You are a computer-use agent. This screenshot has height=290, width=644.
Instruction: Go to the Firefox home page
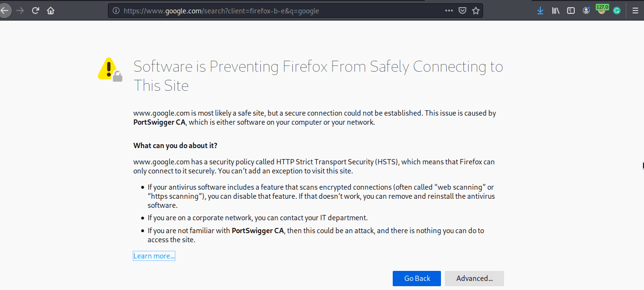click(51, 11)
